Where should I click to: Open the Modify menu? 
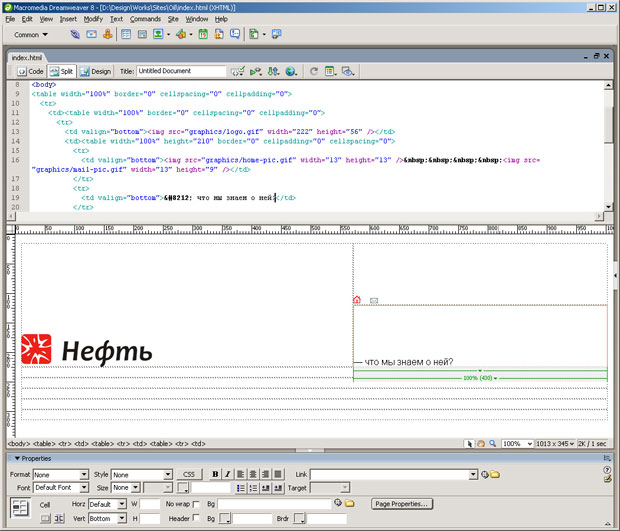point(93,18)
